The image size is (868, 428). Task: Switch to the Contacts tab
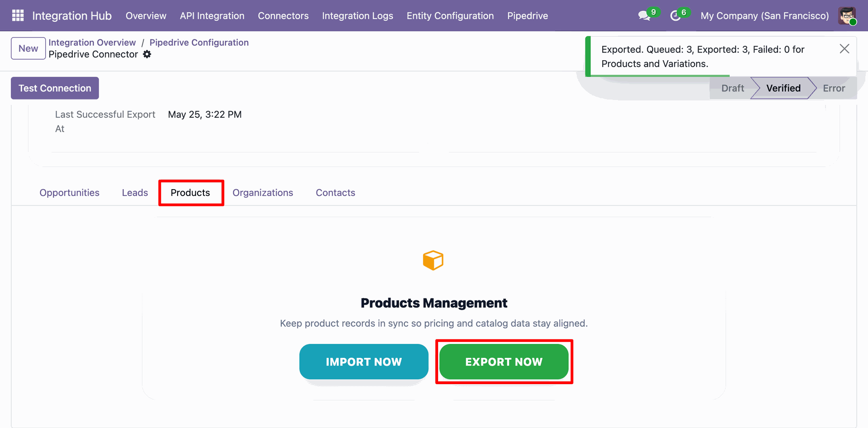(x=335, y=193)
